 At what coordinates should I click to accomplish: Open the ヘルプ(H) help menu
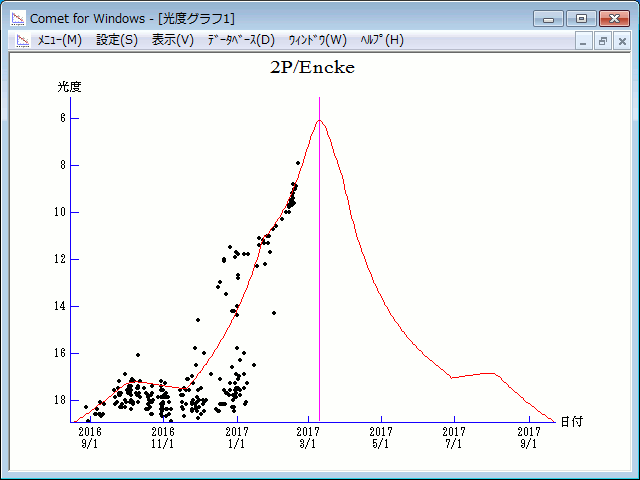point(382,40)
